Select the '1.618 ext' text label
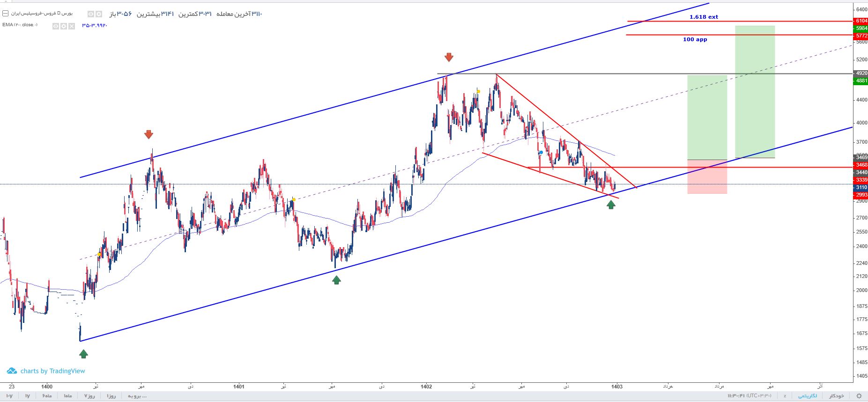The image size is (868, 402). pos(704,17)
